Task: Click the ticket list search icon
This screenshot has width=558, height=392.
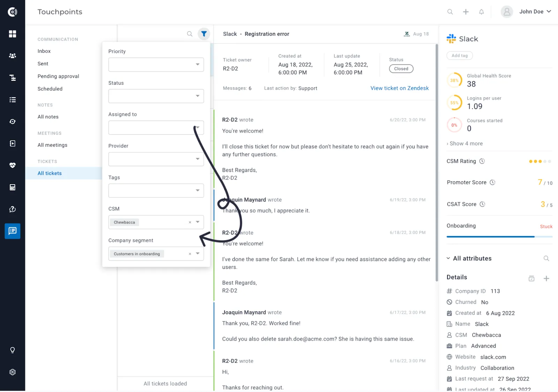Action: click(190, 34)
